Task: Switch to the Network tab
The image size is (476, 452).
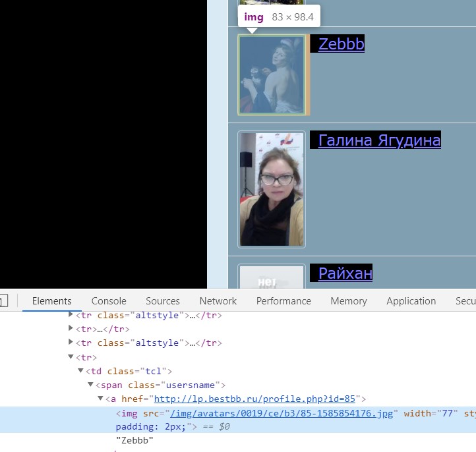Action: pyautogui.click(x=218, y=301)
